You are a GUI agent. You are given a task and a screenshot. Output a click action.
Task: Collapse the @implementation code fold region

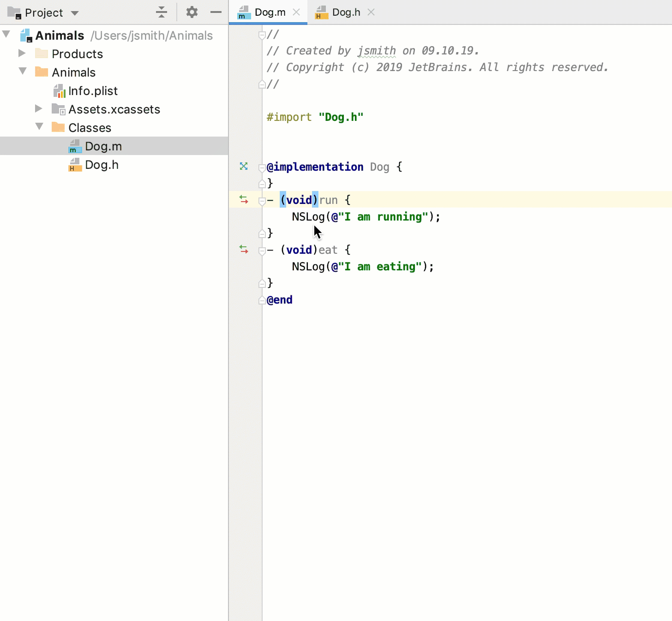click(262, 167)
